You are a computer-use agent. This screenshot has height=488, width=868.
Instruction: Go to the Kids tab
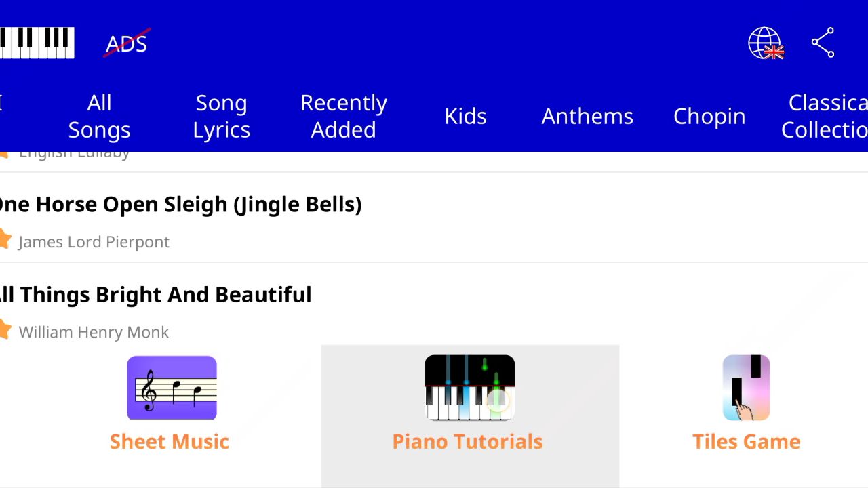[465, 117]
